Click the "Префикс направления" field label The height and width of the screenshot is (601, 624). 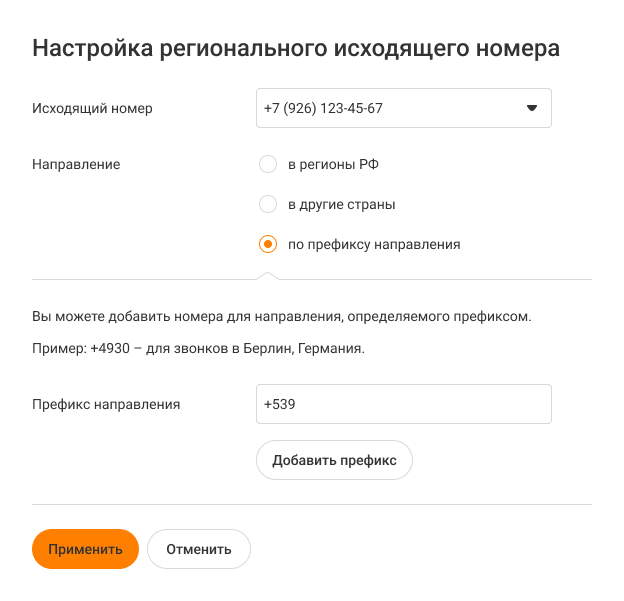point(106,404)
